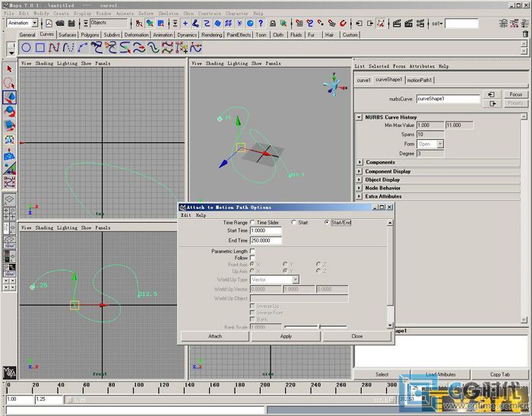Open the Form dropdown
This screenshot has height=416, width=532.
(x=430, y=144)
